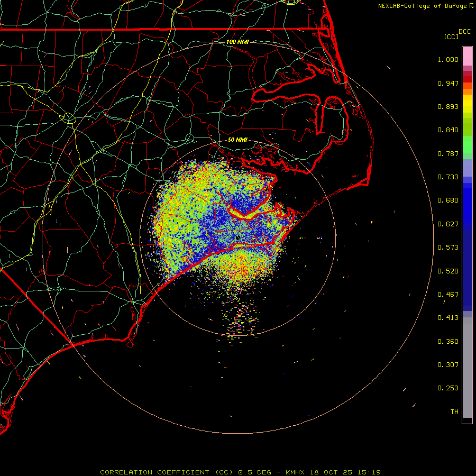Click the TH threshold label
The image size is (476, 476).
(x=454, y=412)
